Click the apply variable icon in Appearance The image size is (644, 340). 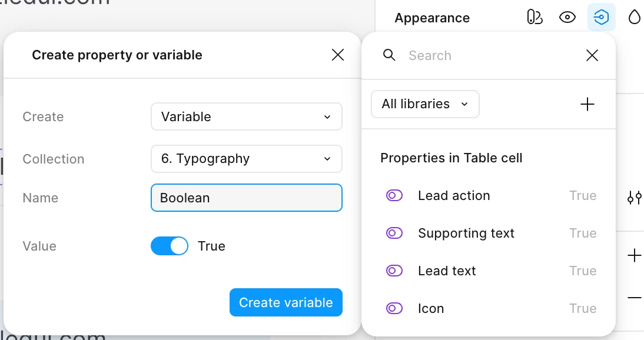[601, 18]
